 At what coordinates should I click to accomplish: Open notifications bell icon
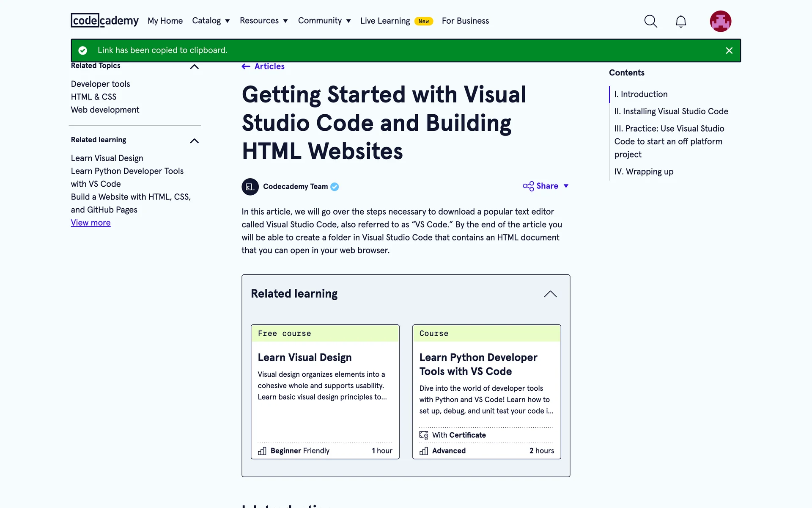pos(680,21)
